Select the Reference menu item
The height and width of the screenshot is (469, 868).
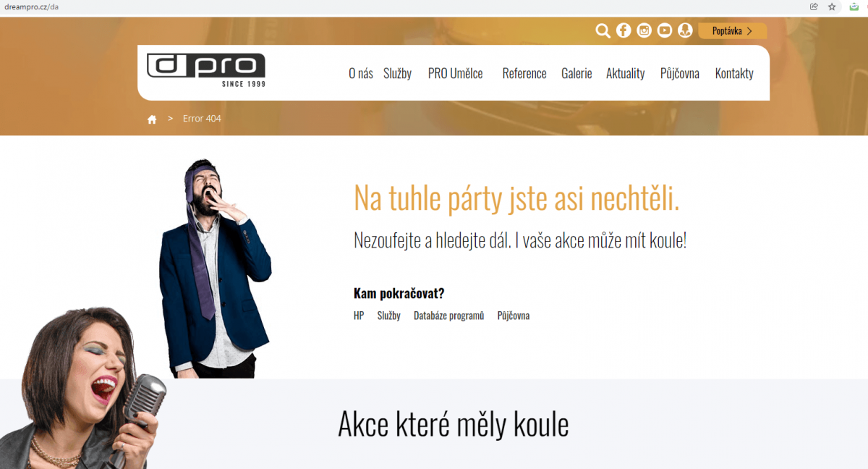pyautogui.click(x=524, y=73)
